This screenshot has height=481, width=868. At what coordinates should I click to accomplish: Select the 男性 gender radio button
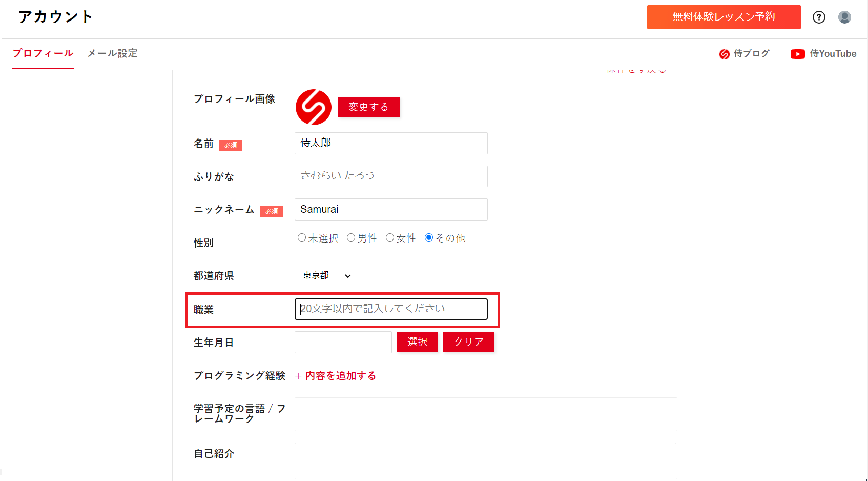click(351, 238)
